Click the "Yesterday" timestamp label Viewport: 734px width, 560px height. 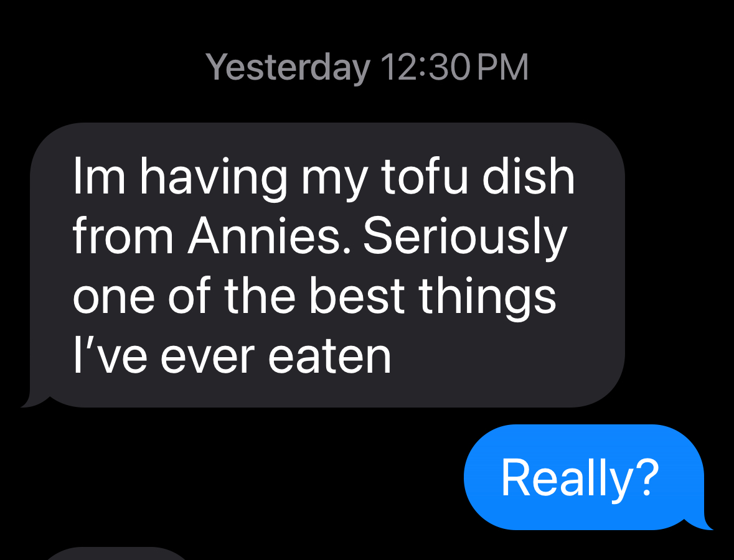point(287,67)
